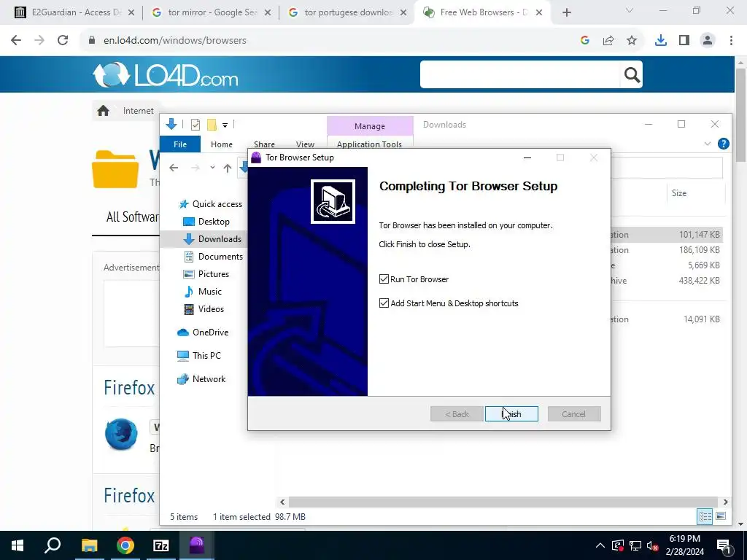
Task: Open the View ribbon tab in Explorer
Action: [305, 144]
